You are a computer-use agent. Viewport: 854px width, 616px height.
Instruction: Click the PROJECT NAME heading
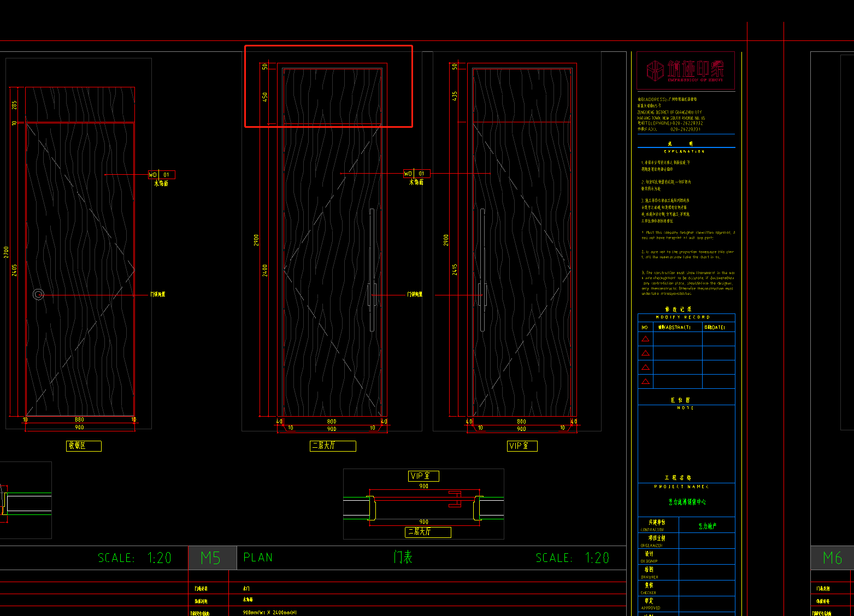681,487
